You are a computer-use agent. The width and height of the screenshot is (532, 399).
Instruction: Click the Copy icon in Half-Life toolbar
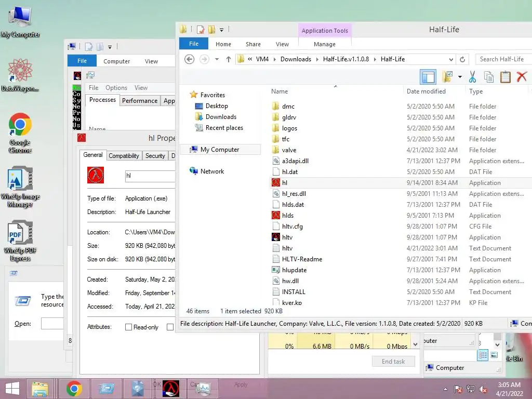tap(489, 77)
